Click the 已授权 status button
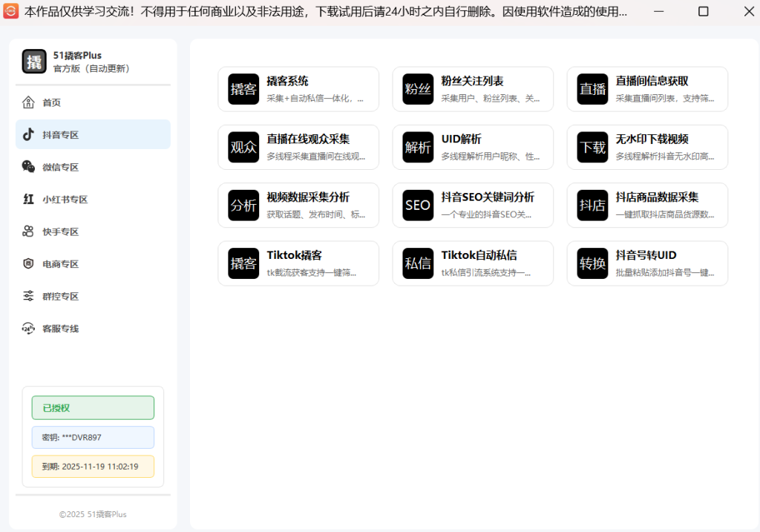Screen dimensions: 760x532 coord(93,408)
